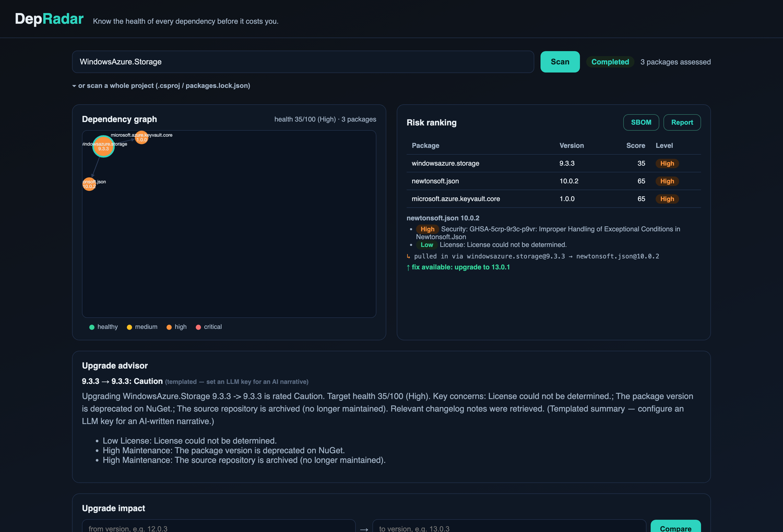Click the Score column header
783x532 pixels.
tap(636, 146)
